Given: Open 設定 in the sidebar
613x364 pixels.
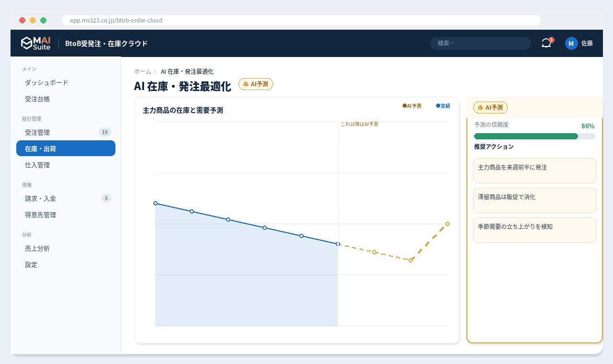Looking at the screenshot, I should point(66,264).
